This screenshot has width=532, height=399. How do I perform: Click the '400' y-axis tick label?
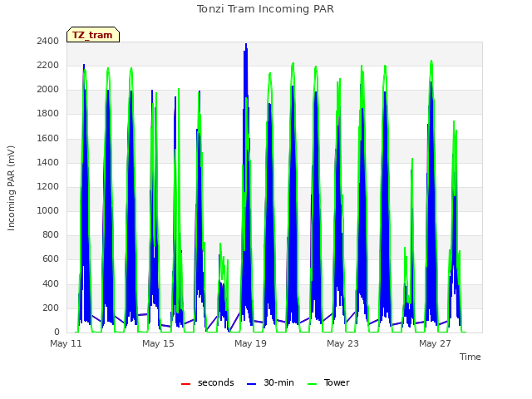click(51, 283)
